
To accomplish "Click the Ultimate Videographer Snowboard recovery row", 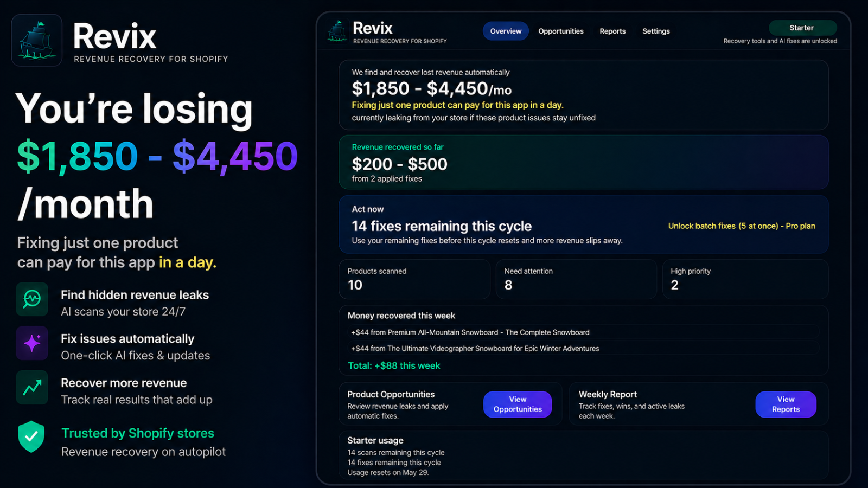I will click(x=583, y=349).
